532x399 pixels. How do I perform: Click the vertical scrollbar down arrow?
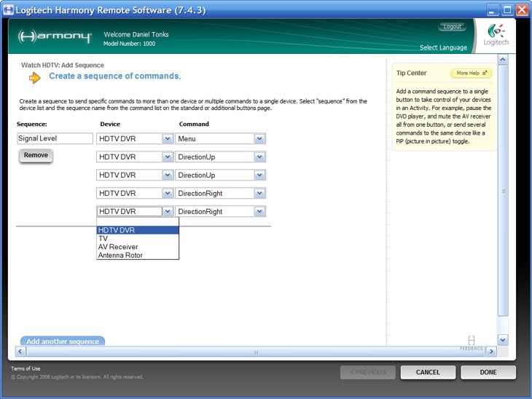[x=503, y=340]
